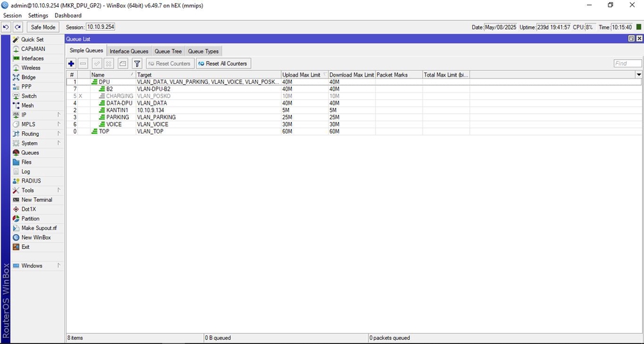This screenshot has height=344, width=644.
Task: Open the column selector dropdown arrow
Action: pos(639,74)
